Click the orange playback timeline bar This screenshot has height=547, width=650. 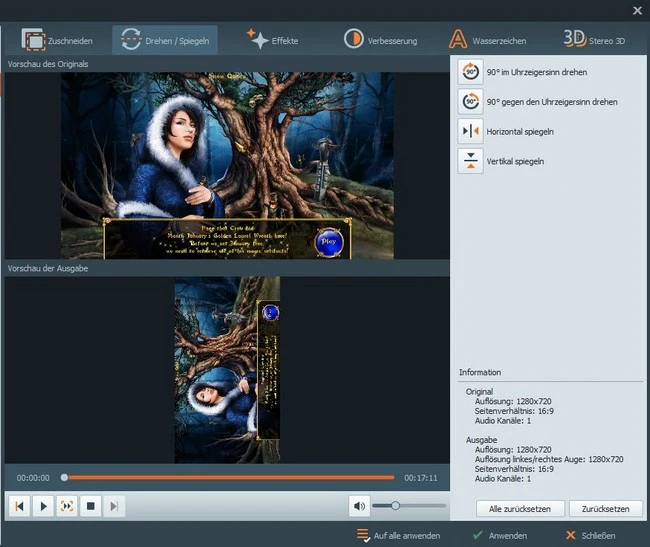231,478
